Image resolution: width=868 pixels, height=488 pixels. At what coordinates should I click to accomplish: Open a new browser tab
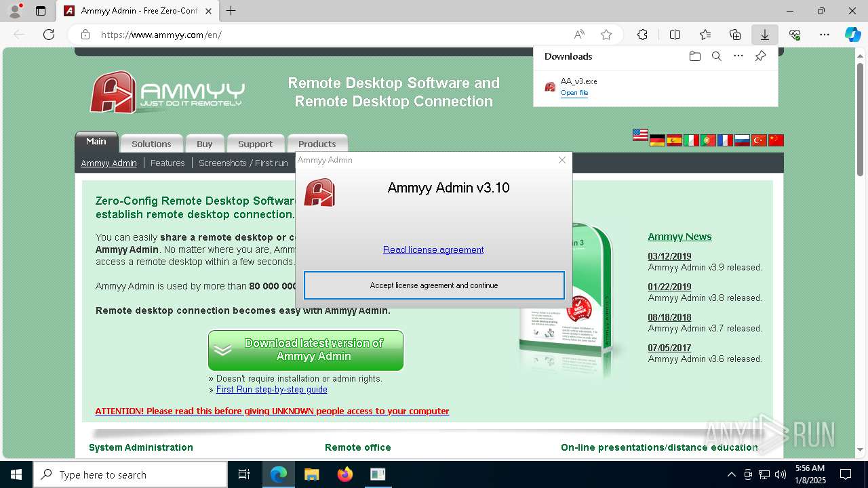(x=231, y=11)
